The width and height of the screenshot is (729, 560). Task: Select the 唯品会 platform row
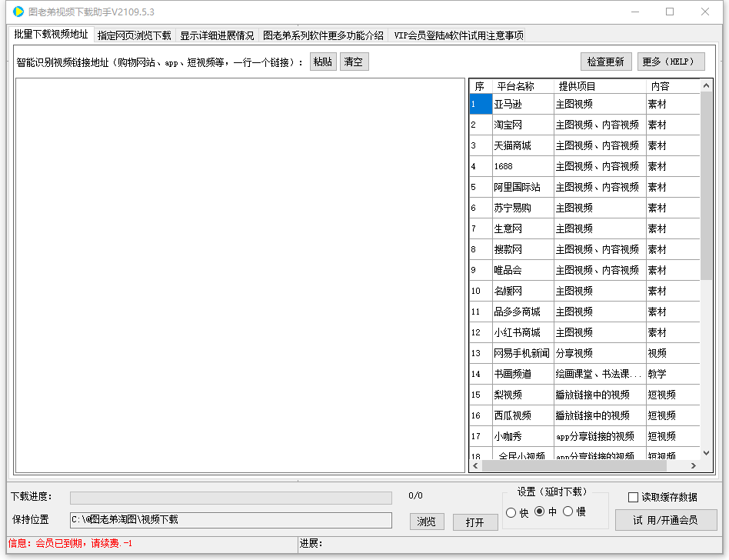[x=584, y=270]
